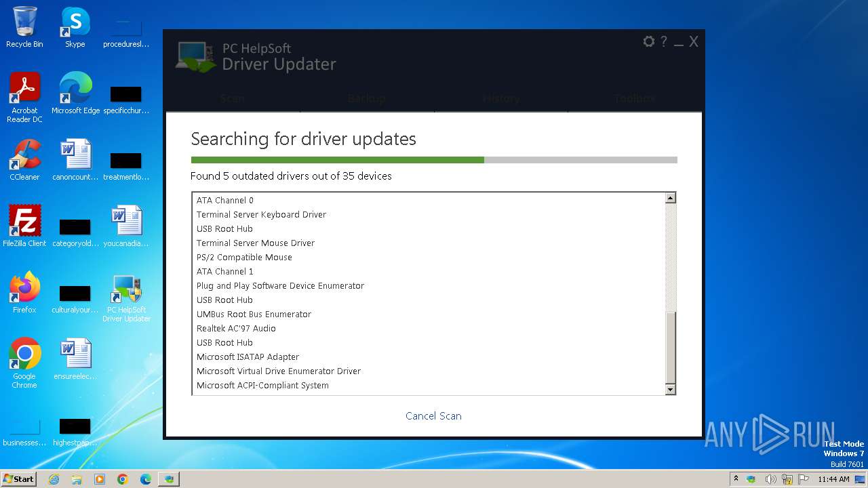868x488 pixels.
Task: Switch to the dimmed History tab
Action: click(x=501, y=99)
